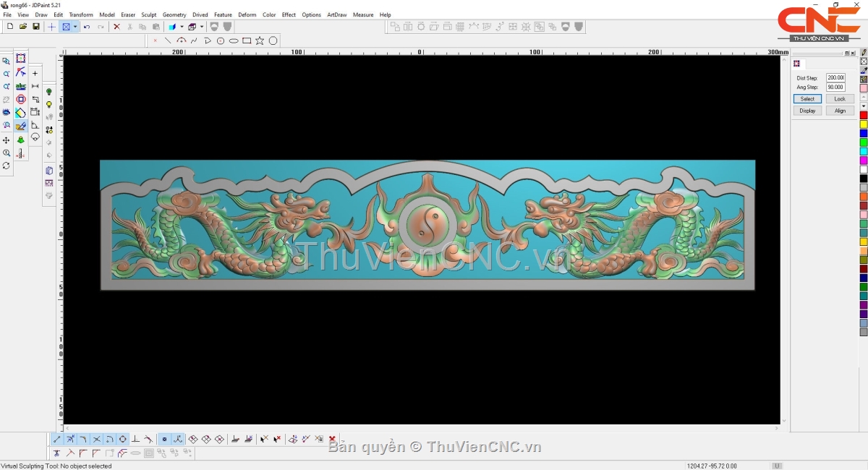Viewport: 868px width, 470px height.
Task: Toggle the circle center snap button
Action: pos(123,439)
